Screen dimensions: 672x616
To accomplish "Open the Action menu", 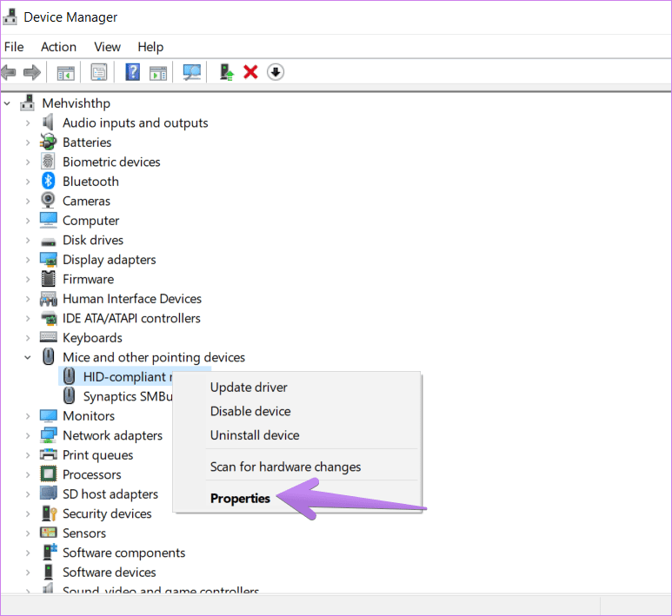I will point(59,47).
